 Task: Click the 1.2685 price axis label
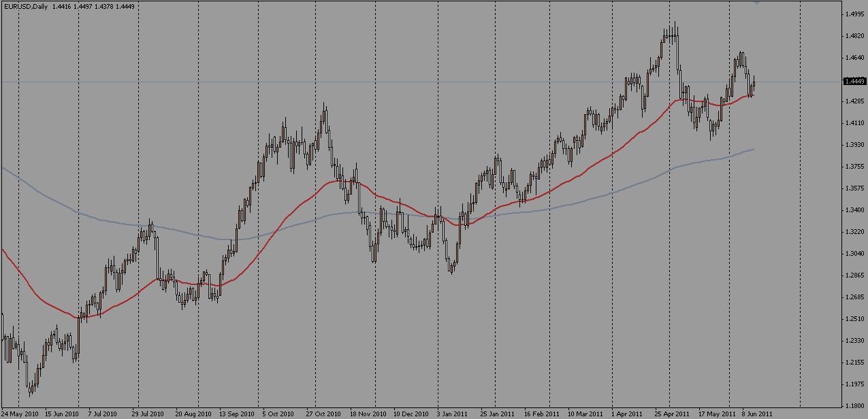pos(855,297)
